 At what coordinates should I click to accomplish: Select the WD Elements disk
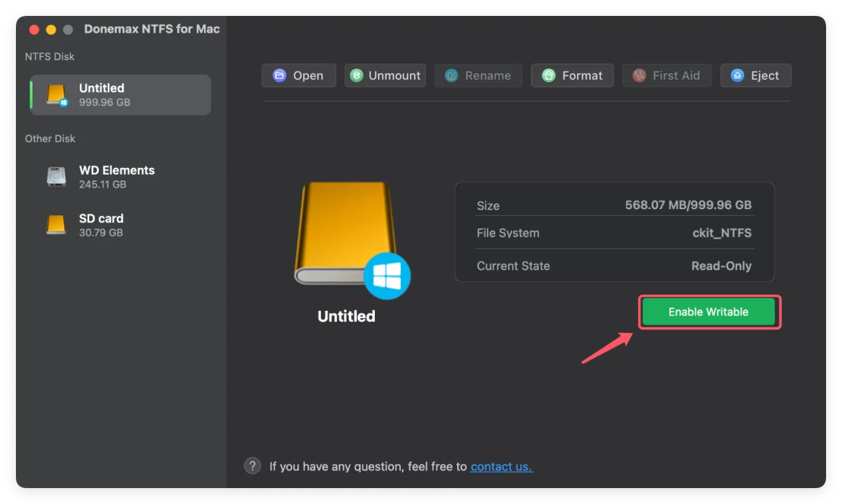120,177
